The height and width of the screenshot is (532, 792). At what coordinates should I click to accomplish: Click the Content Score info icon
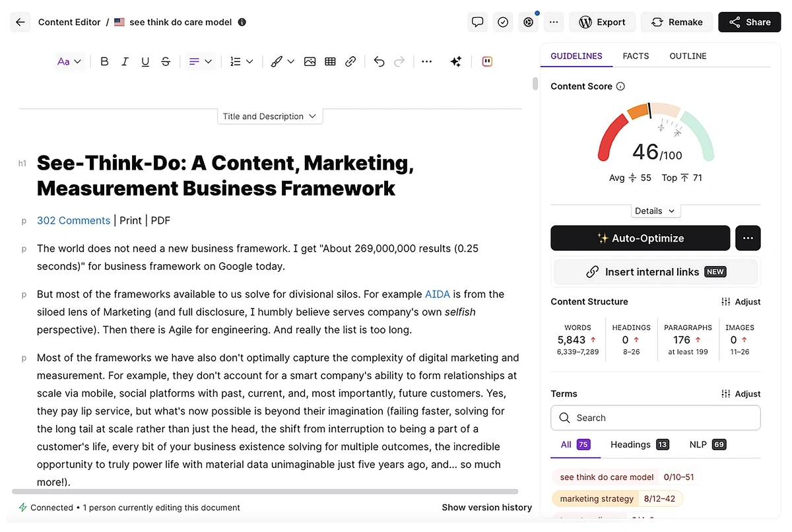[620, 86]
